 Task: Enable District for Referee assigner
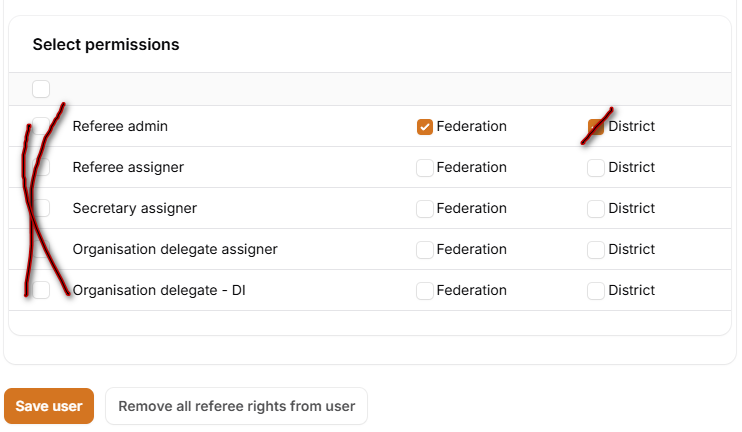tap(596, 167)
